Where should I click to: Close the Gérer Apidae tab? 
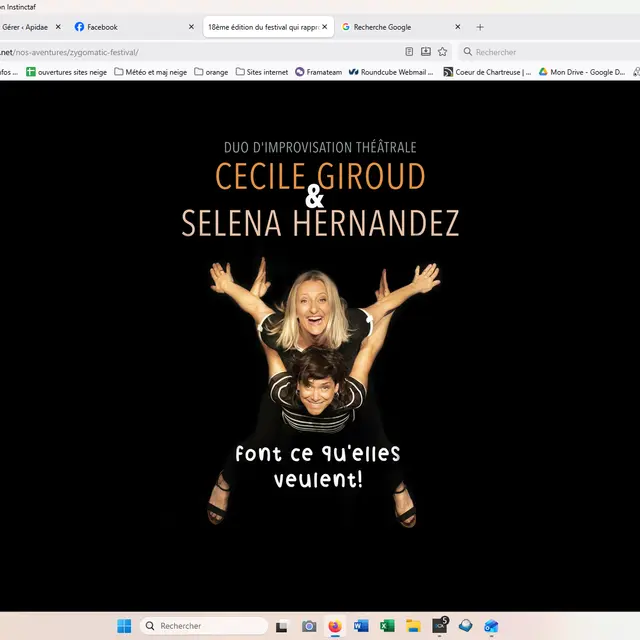[58, 27]
